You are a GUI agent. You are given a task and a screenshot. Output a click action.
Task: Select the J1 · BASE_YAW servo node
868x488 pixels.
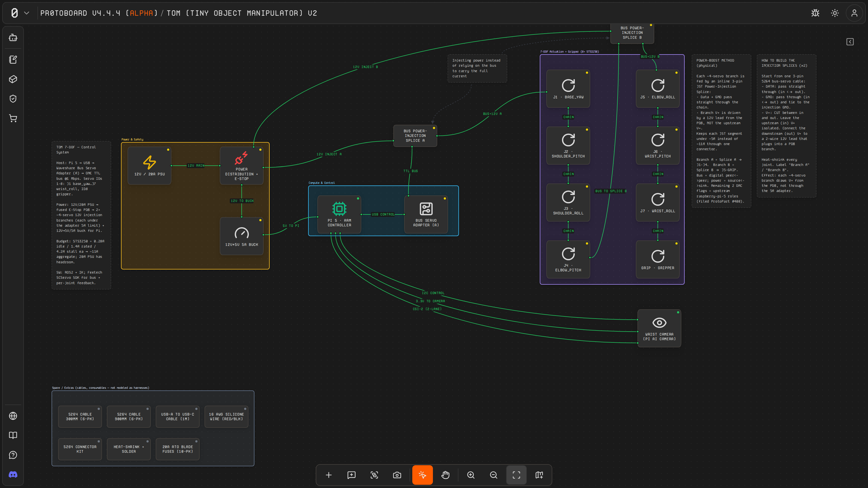pyautogui.click(x=568, y=89)
